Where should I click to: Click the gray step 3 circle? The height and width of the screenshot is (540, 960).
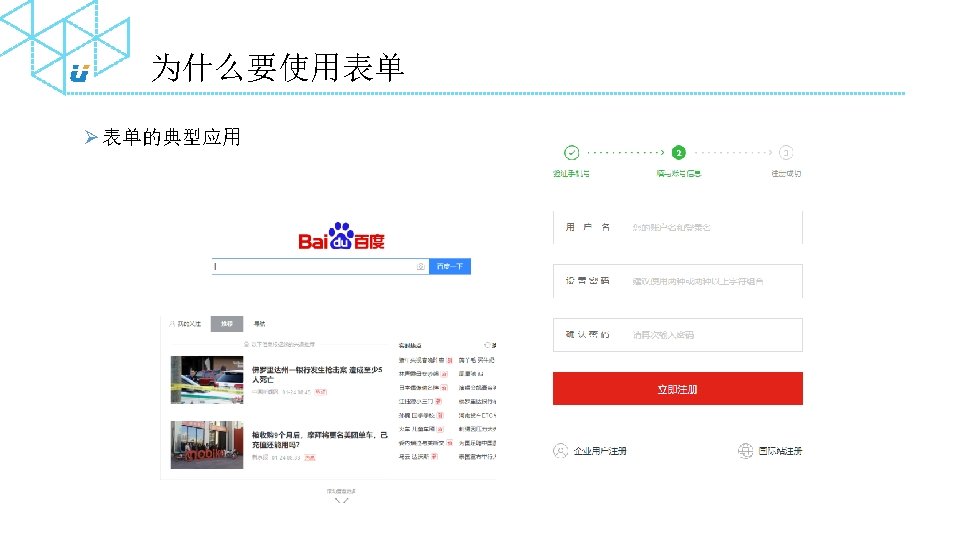click(x=786, y=152)
